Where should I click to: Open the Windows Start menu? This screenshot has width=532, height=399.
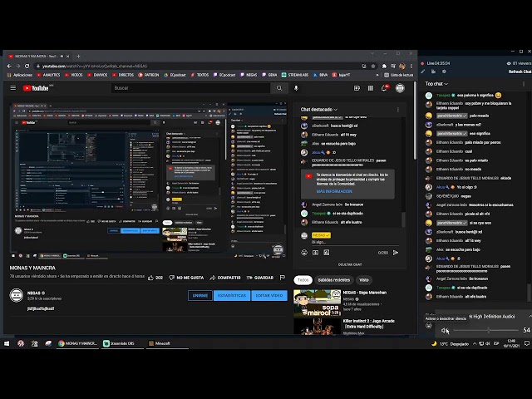tap(7, 343)
